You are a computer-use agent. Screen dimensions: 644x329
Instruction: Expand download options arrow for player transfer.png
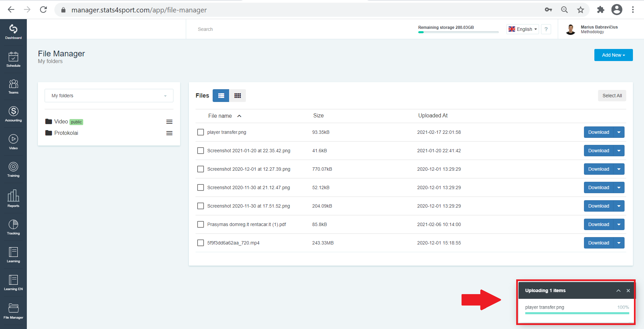[x=619, y=132]
